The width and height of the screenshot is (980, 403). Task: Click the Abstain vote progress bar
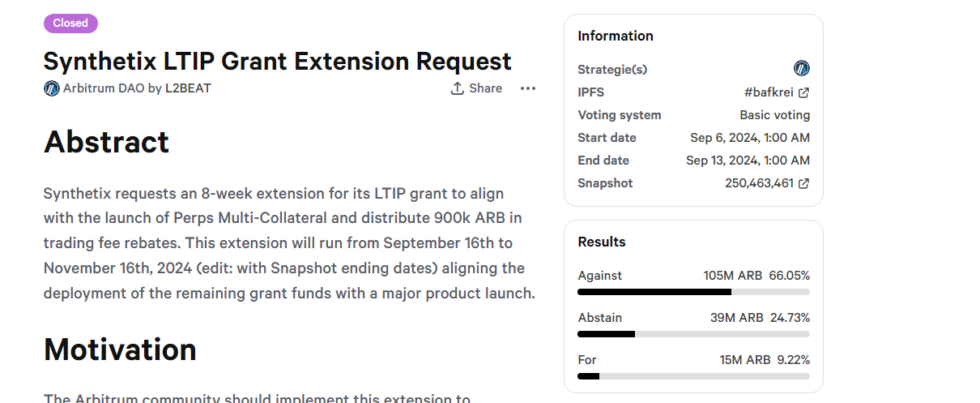[x=693, y=334]
